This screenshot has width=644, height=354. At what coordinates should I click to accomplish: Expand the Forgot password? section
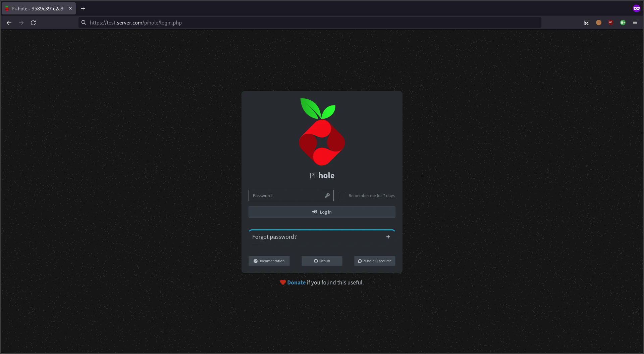click(322, 237)
